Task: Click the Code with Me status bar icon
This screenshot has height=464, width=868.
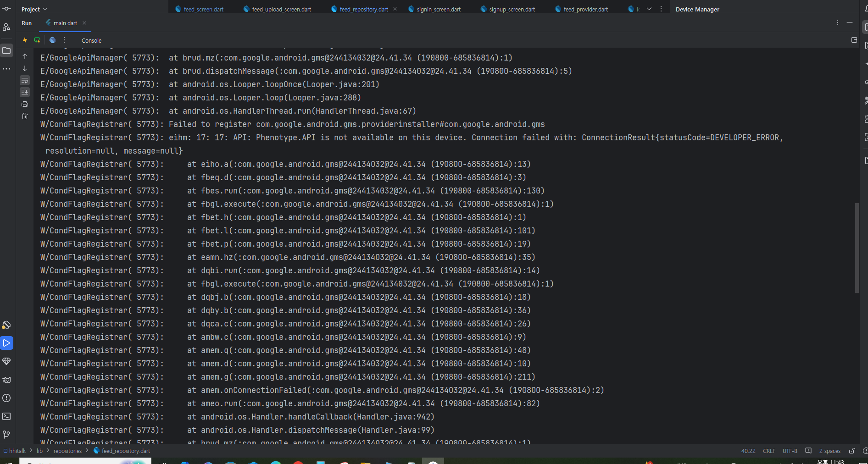Action: pos(808,451)
